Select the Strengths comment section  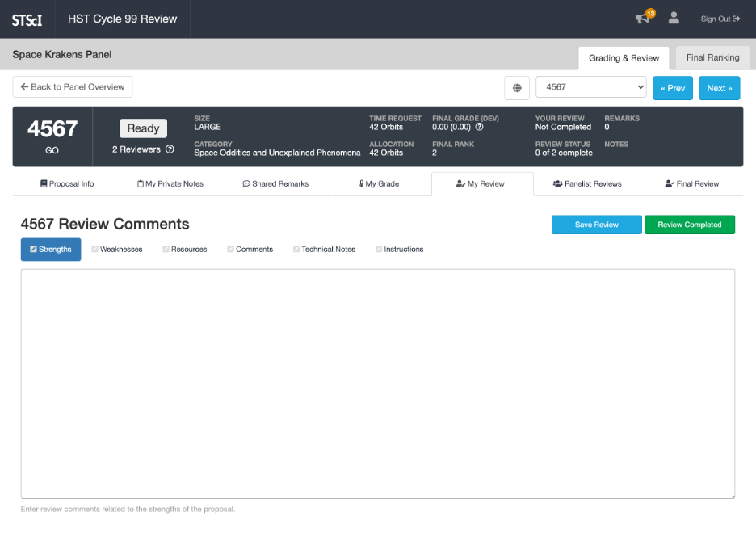51,250
